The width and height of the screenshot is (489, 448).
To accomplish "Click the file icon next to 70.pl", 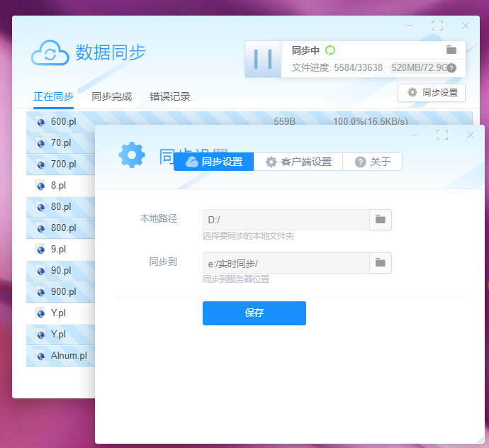I will (x=40, y=143).
